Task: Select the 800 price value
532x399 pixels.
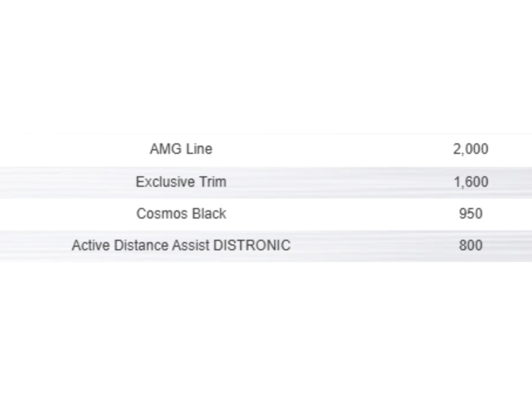Action: coord(470,245)
